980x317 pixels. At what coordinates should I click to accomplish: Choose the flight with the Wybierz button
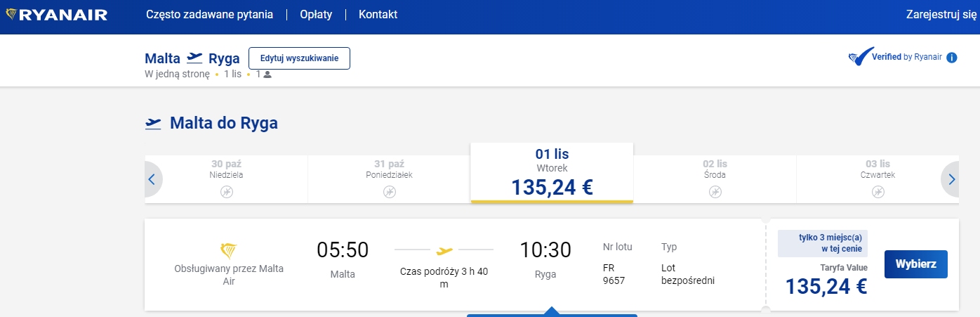click(x=916, y=264)
